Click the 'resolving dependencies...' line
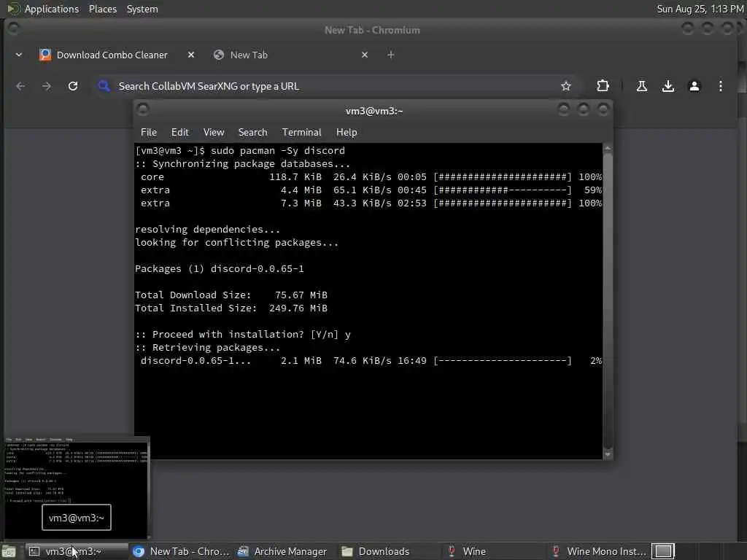 point(208,229)
